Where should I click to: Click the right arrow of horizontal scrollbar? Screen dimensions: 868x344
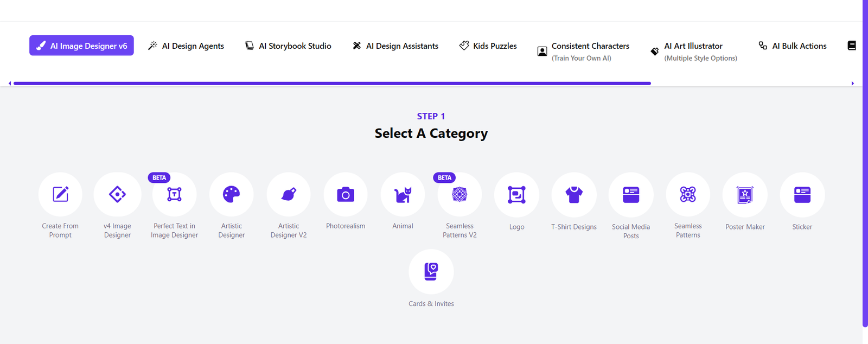pyautogui.click(x=853, y=84)
